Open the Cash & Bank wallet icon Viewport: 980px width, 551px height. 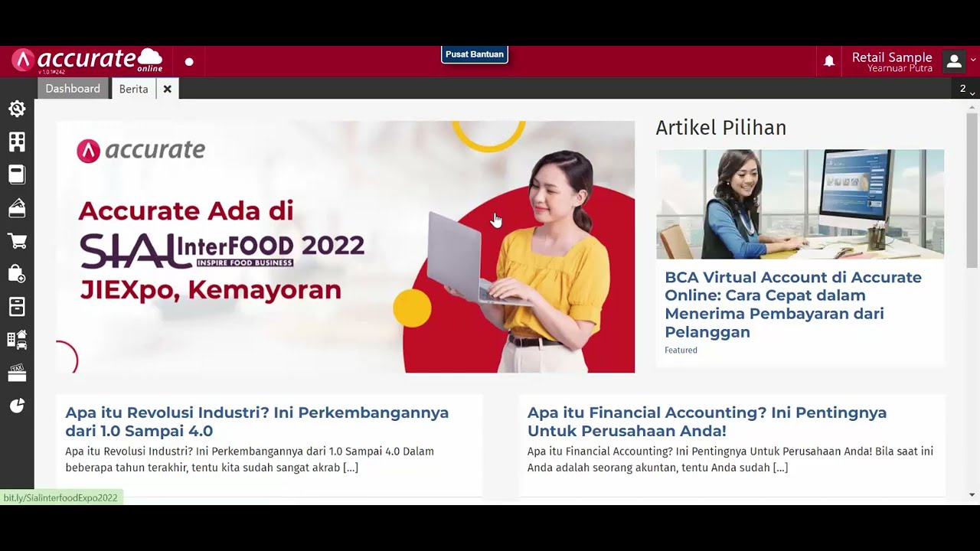(17, 207)
